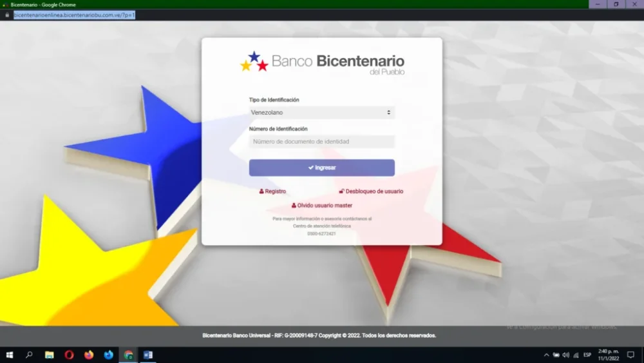The height and width of the screenshot is (363, 644).
Task: Focus the Número de documento de identidad field
Action: tap(321, 141)
